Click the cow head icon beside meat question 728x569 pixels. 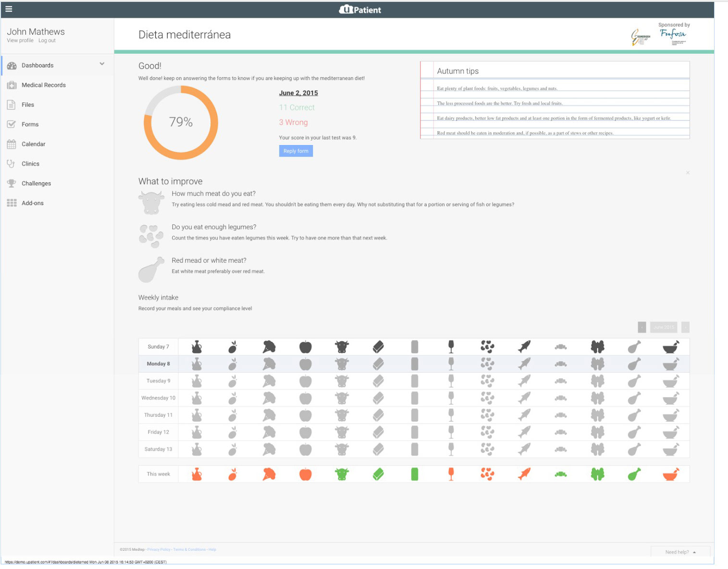151,202
